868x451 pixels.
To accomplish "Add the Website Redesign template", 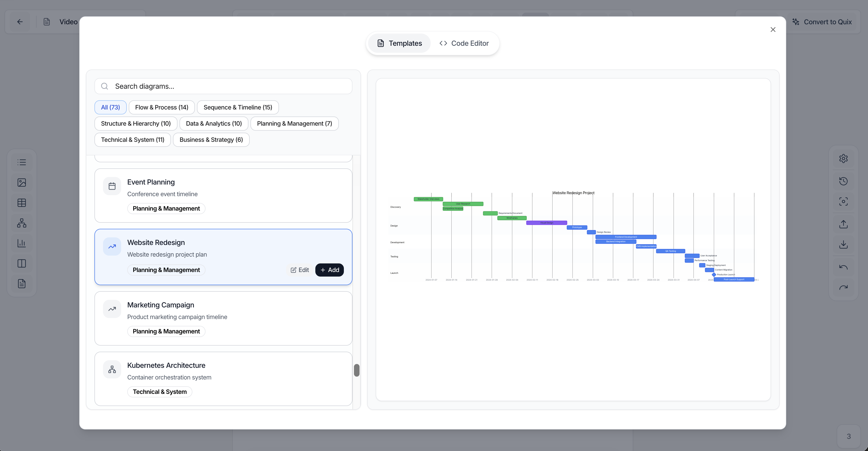I will [x=329, y=270].
